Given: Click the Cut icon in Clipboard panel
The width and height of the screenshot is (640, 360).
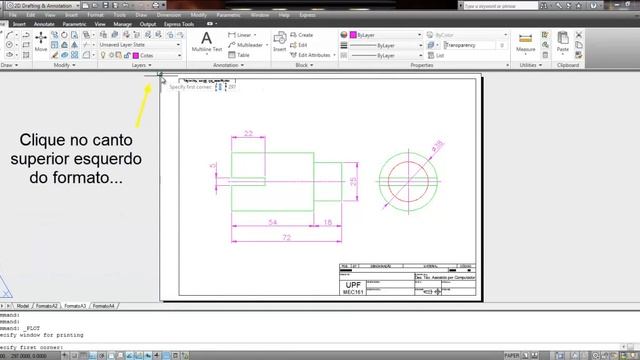Looking at the screenshot, I should (579, 35).
